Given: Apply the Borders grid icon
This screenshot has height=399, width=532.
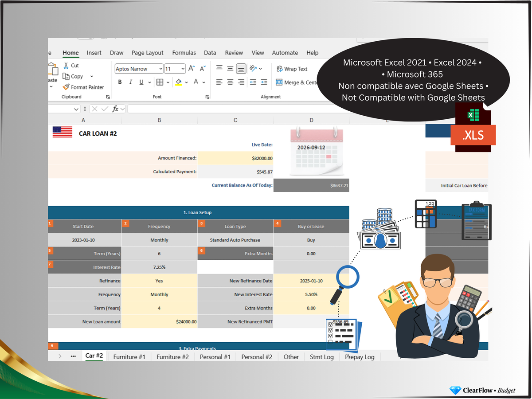Looking at the screenshot, I should pyautogui.click(x=160, y=82).
